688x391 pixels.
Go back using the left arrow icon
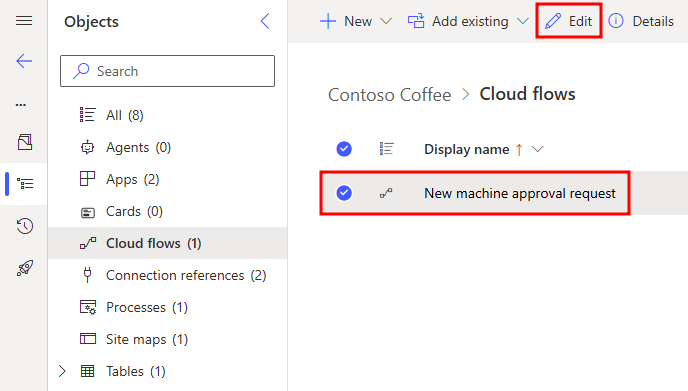click(x=24, y=61)
